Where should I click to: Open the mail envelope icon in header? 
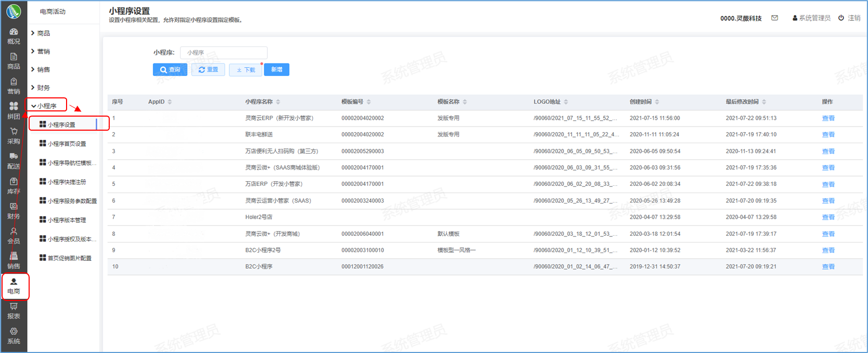(774, 18)
